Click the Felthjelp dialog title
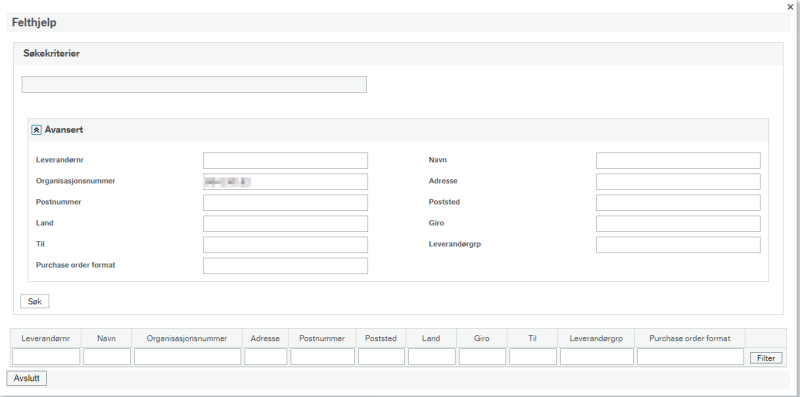The image size is (800, 397). (34, 23)
